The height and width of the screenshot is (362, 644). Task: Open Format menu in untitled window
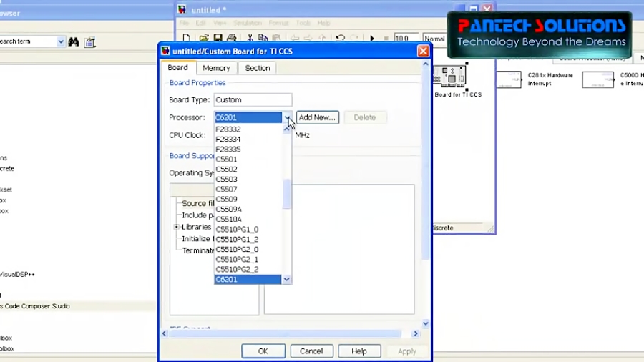[x=279, y=23]
